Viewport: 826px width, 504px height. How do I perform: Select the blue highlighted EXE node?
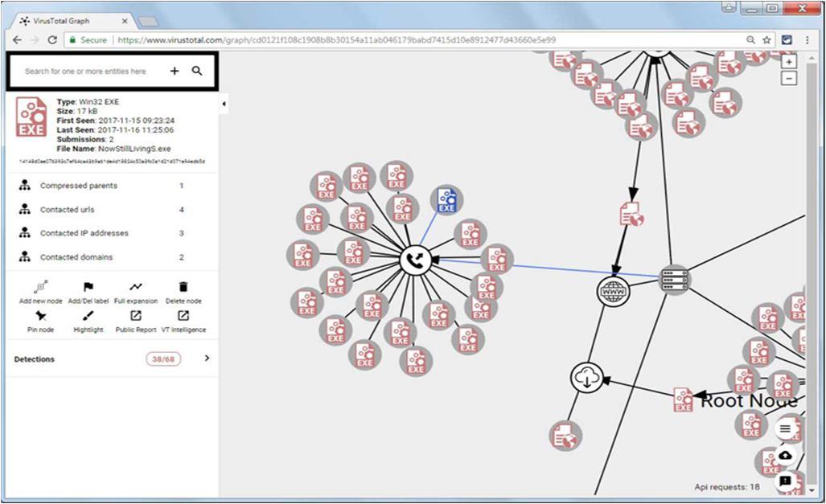click(x=446, y=201)
